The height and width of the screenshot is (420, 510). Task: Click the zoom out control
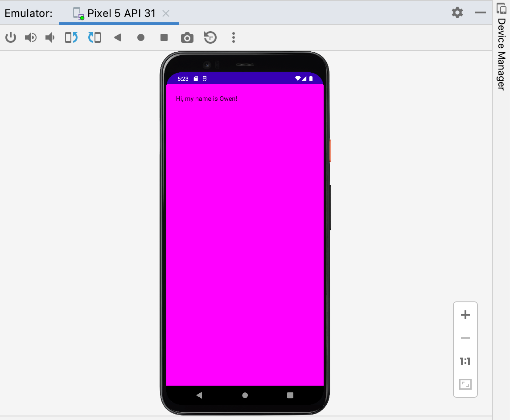(x=465, y=338)
